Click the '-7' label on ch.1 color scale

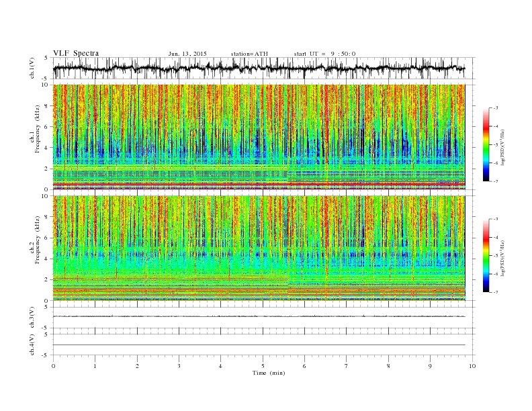coord(496,181)
